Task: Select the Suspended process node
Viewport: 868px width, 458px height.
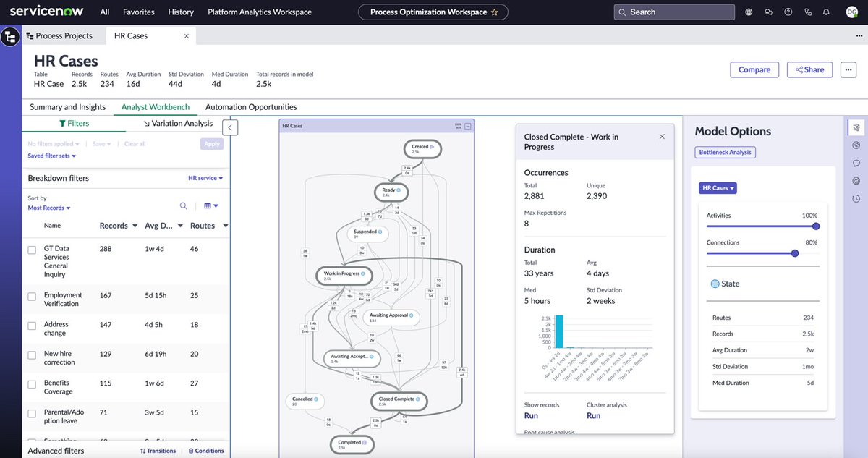Action: click(368, 234)
